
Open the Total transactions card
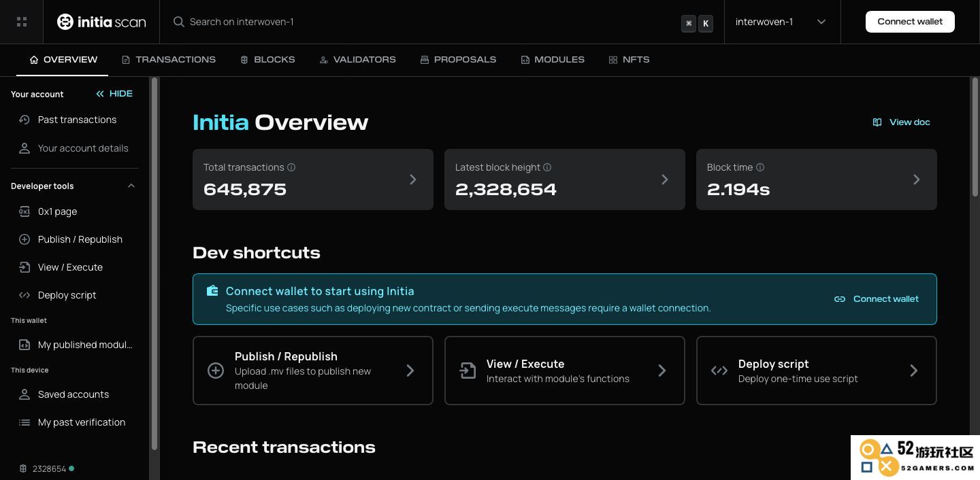click(x=313, y=179)
